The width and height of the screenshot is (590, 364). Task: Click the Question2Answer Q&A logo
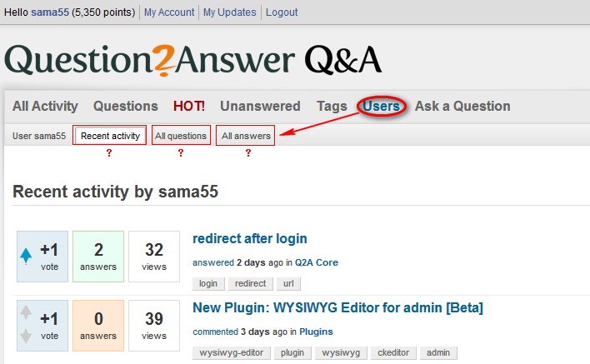[193, 60]
